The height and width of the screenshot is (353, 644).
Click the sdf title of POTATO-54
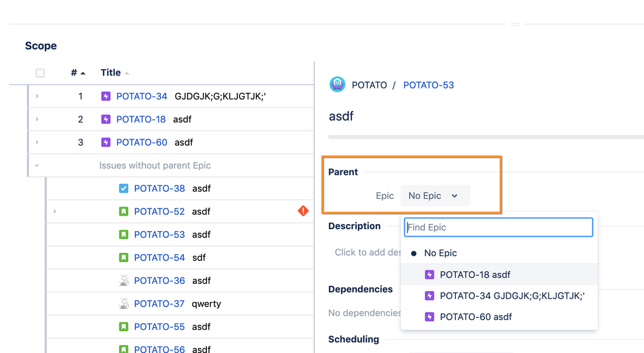coord(199,257)
